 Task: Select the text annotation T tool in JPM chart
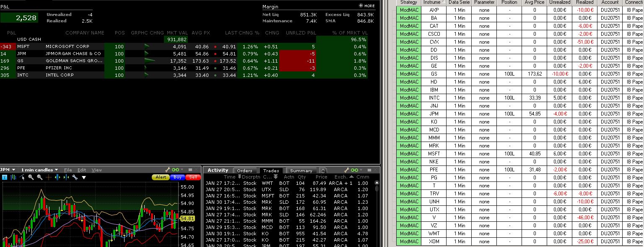point(5,177)
